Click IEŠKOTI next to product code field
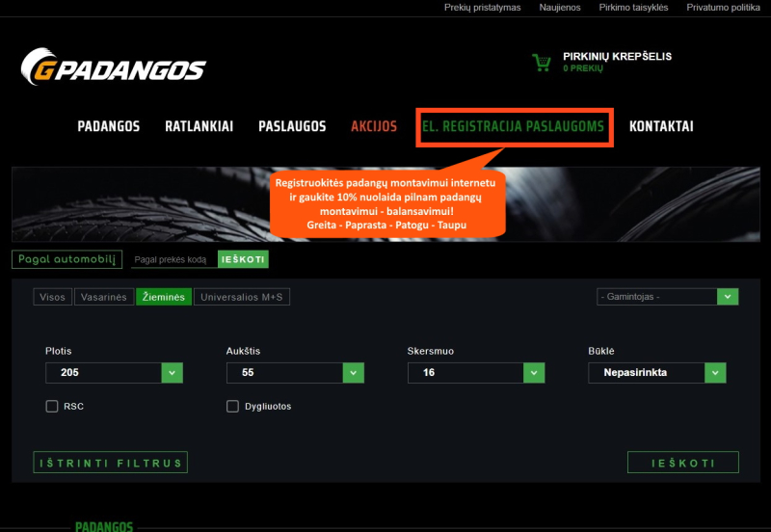 point(243,259)
